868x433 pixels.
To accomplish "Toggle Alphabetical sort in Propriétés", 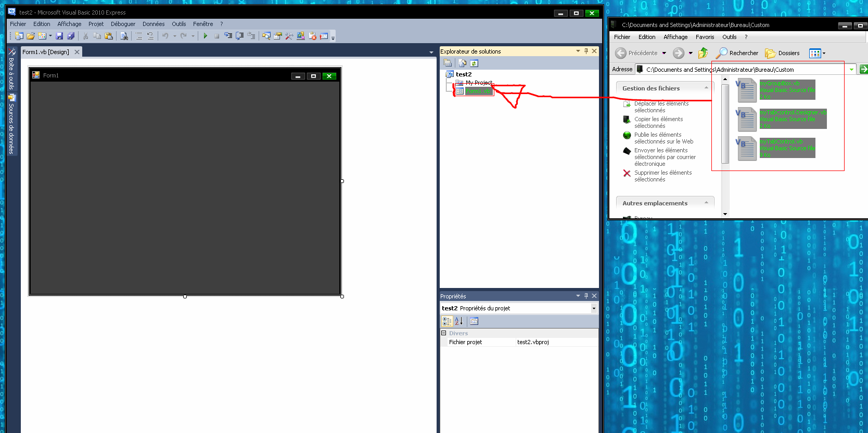I will click(458, 321).
